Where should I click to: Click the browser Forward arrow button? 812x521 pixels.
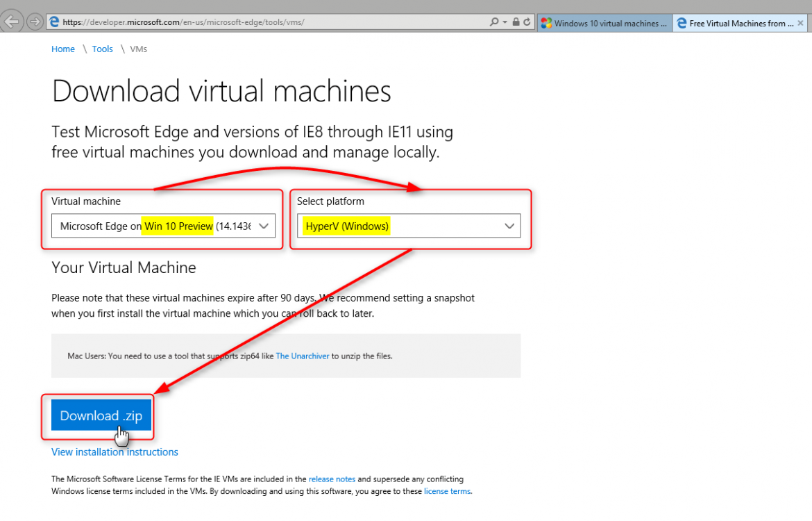click(x=34, y=22)
